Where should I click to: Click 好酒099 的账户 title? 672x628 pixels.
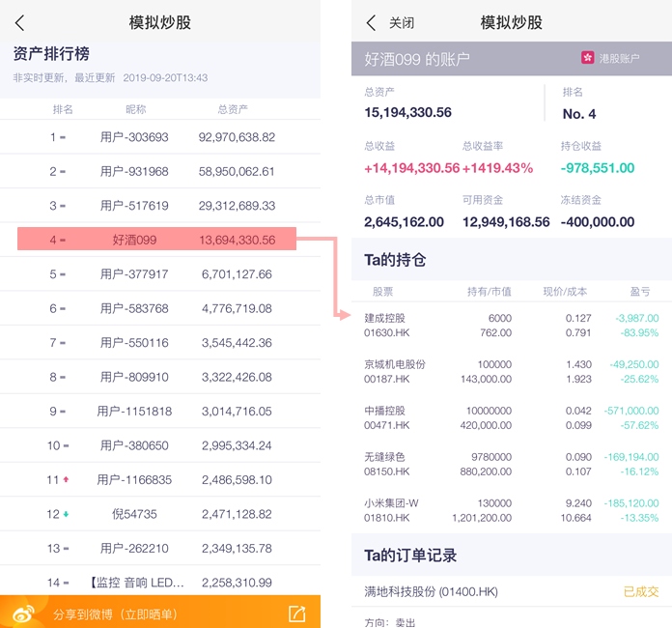(417, 59)
